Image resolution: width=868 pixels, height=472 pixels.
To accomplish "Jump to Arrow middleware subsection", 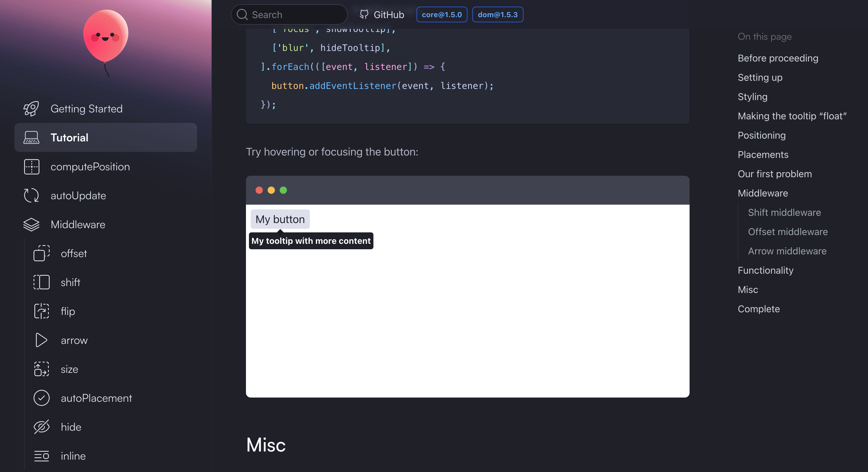I will (x=787, y=251).
